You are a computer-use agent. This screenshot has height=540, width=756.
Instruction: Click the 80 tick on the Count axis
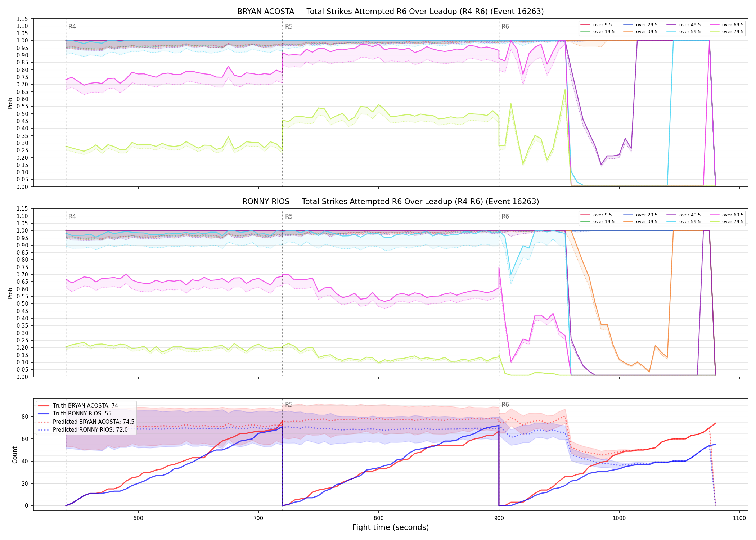pyautogui.click(x=24, y=417)
